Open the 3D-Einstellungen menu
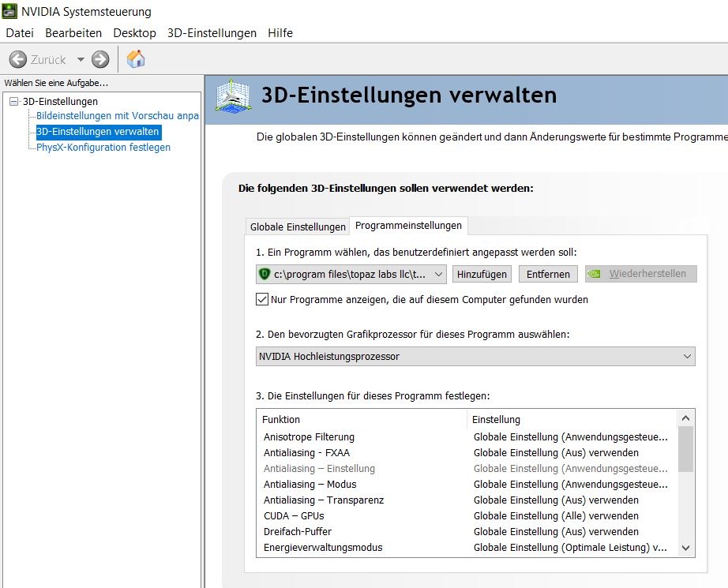The image size is (728, 588). coord(212,33)
